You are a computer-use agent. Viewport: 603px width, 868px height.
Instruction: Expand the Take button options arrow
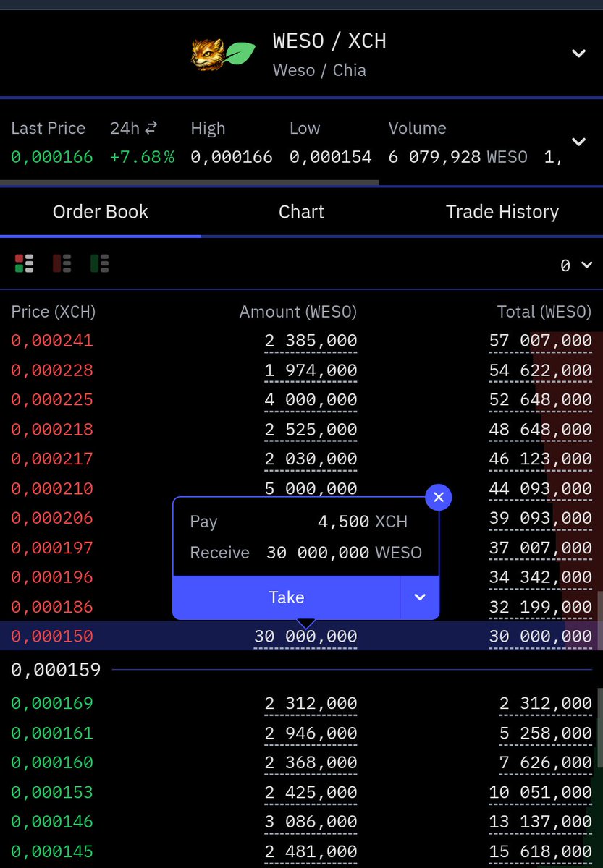click(x=420, y=597)
